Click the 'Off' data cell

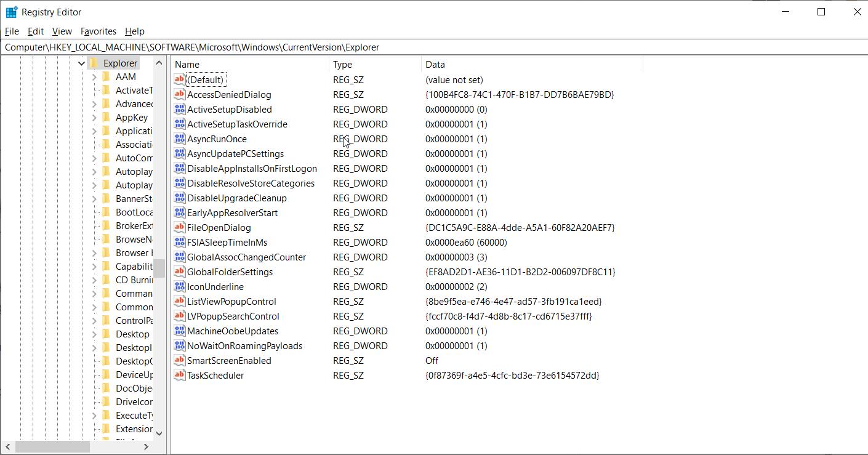tap(432, 360)
